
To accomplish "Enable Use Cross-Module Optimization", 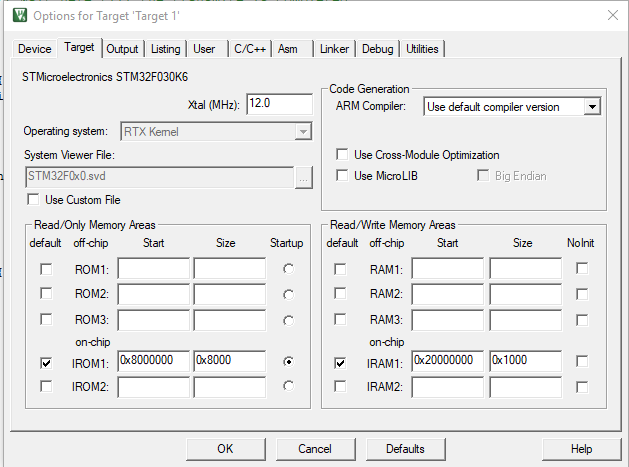I will [342, 154].
